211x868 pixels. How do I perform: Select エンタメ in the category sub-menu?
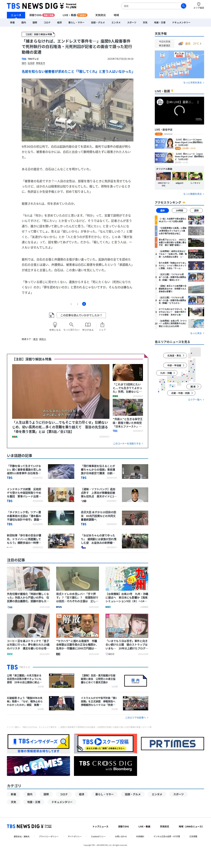[116, 23]
